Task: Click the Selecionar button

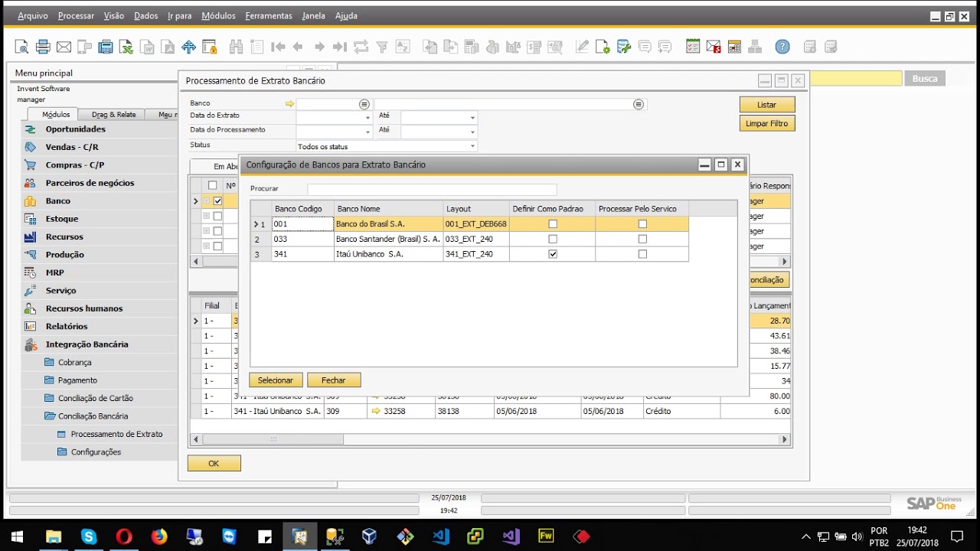Action: pos(276,380)
